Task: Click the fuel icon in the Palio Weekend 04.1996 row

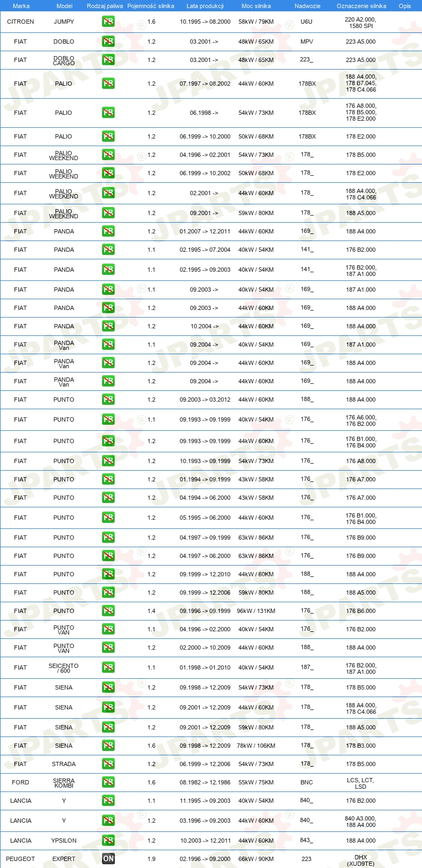Action: click(x=108, y=155)
